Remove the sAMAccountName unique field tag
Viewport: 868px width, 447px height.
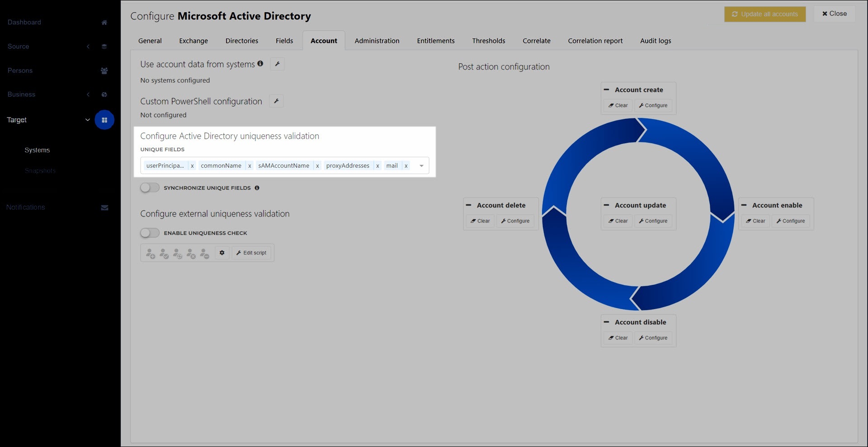[317, 166]
